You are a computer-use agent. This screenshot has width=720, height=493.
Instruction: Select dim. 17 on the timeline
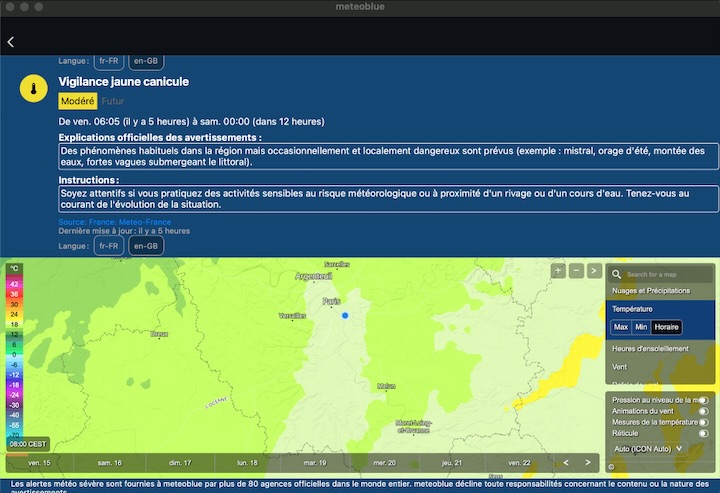(x=181, y=463)
